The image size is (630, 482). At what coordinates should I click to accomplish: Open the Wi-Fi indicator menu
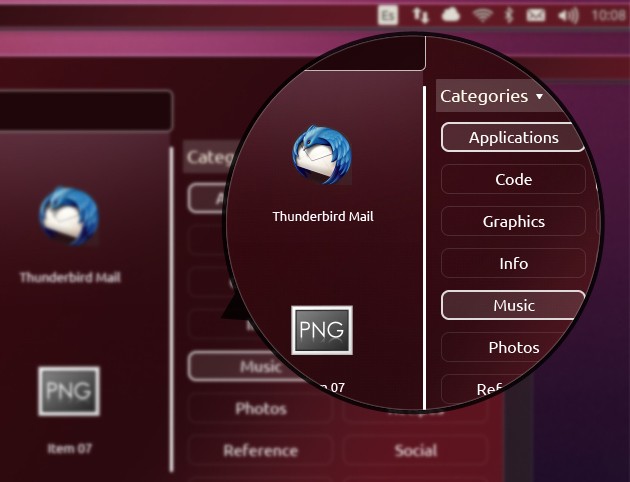click(483, 16)
